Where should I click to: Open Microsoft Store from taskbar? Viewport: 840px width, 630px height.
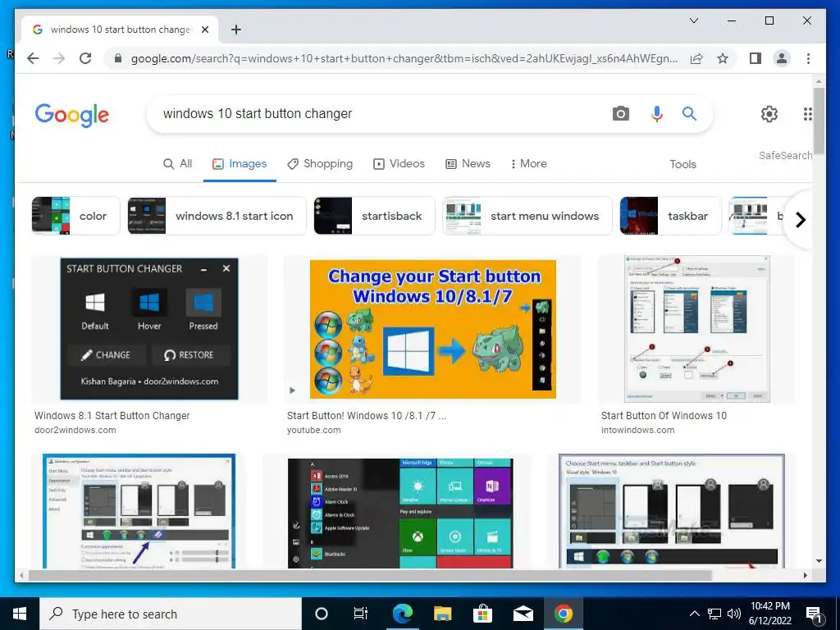pos(482,614)
